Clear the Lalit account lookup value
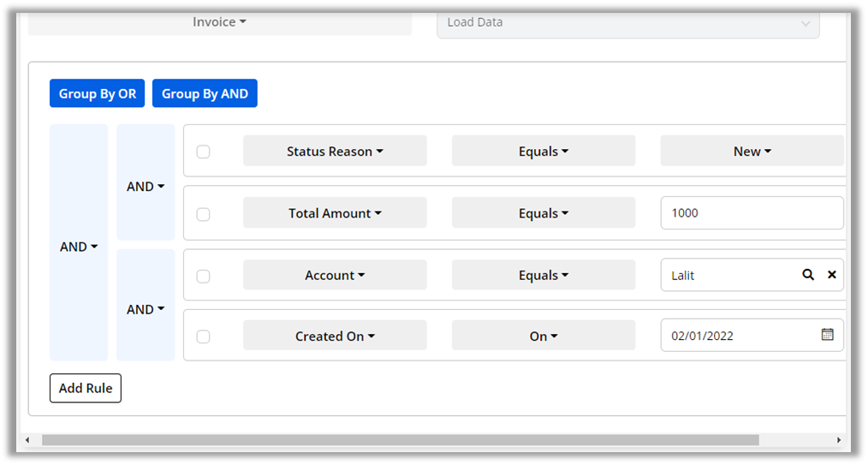This screenshot has width=868, height=465. coord(831,275)
